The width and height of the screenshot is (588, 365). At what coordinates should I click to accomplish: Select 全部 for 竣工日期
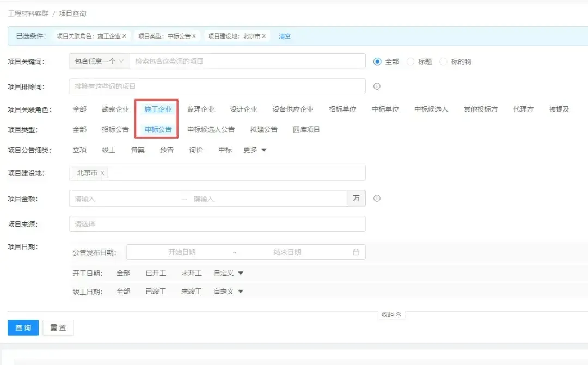click(124, 291)
